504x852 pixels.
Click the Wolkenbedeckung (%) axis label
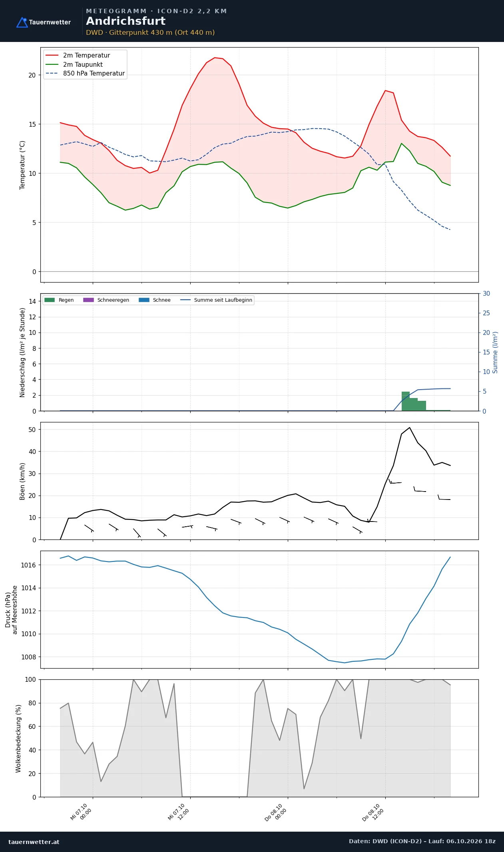18,739
